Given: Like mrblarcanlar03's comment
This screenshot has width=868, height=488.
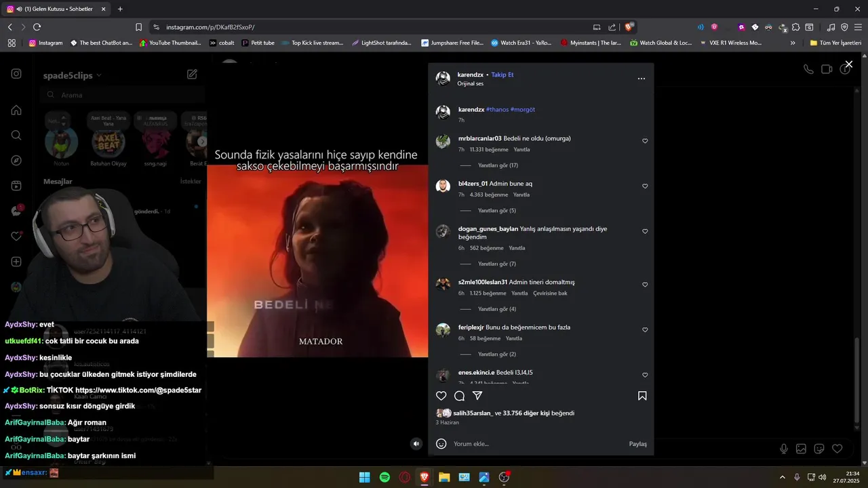Looking at the screenshot, I should 645,141.
